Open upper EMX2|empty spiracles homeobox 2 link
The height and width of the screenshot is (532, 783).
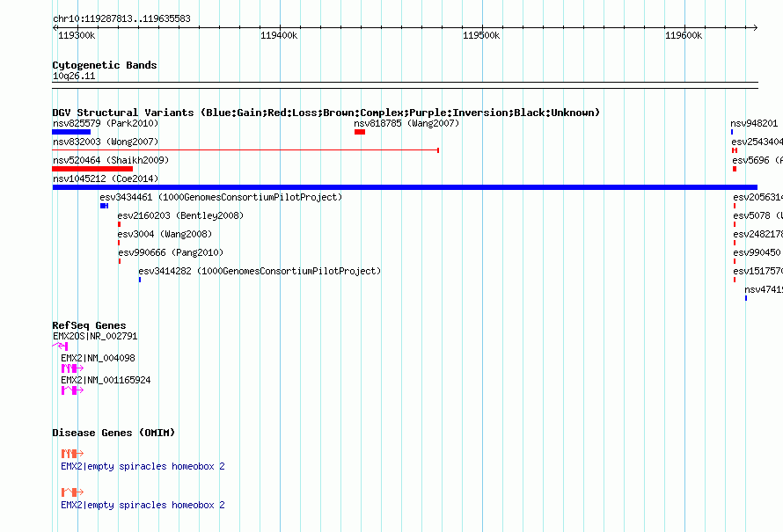143,467
